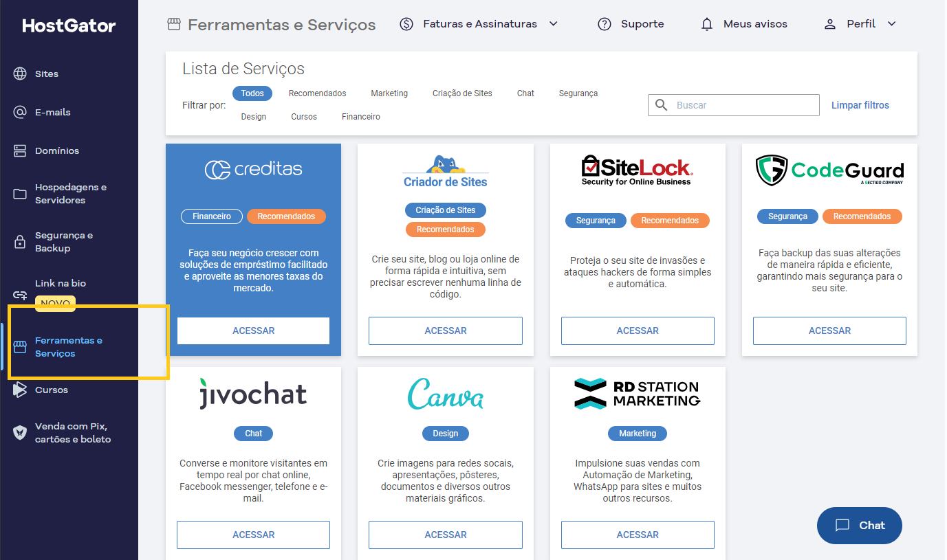
Task: Click the dollar icon beside Faturas e Assinaturas
Action: pos(406,24)
